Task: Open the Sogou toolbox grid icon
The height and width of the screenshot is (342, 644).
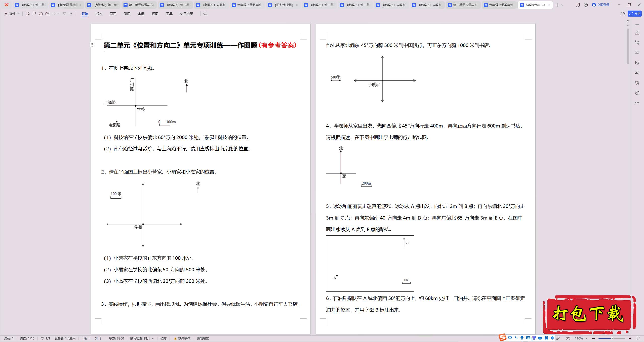Action: tap(546, 338)
